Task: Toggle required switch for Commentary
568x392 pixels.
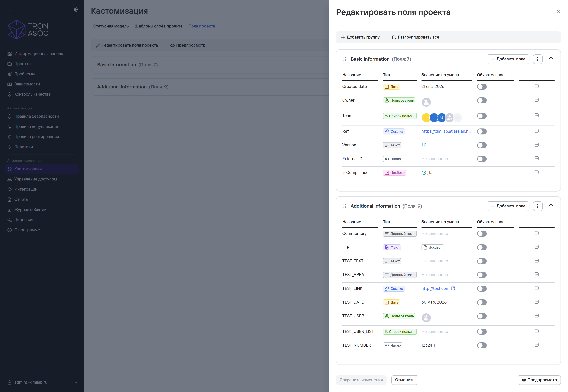Action: [482, 234]
